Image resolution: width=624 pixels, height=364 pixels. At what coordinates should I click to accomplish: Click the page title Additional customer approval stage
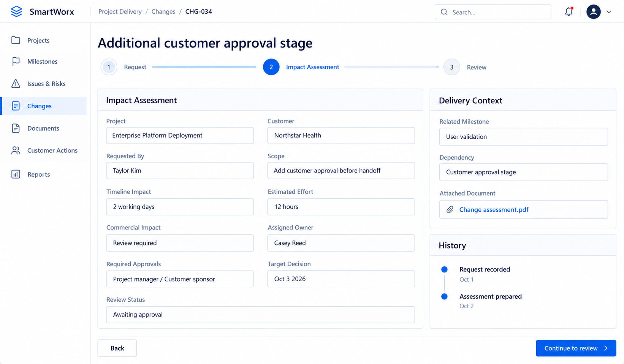point(205,43)
